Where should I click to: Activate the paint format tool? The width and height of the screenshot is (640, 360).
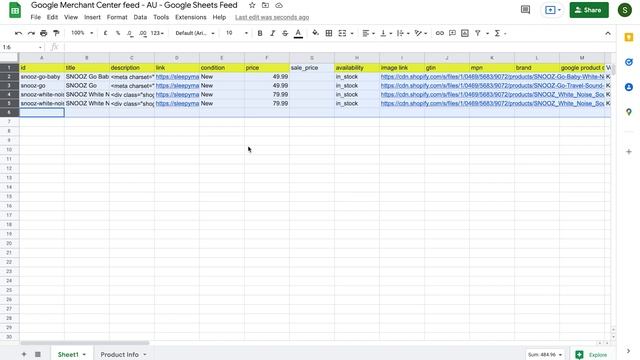[56, 33]
